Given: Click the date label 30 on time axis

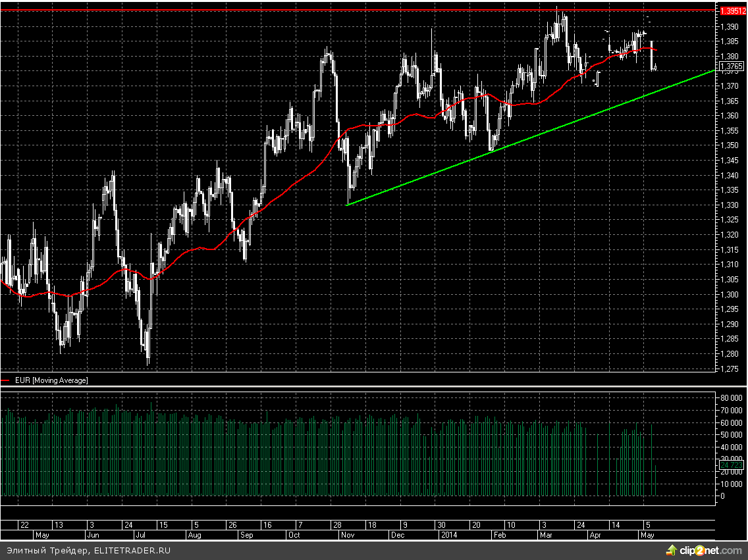Looking at the screenshot, I should 441,524.
